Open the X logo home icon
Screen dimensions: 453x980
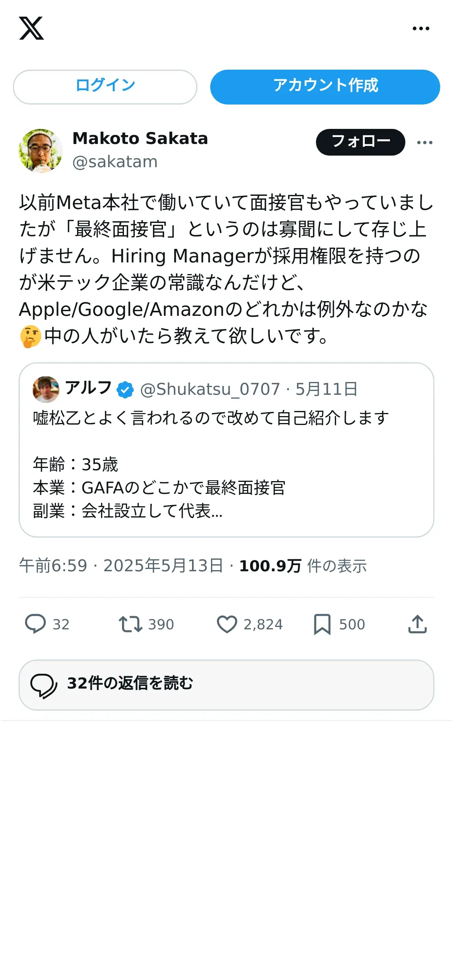(31, 28)
